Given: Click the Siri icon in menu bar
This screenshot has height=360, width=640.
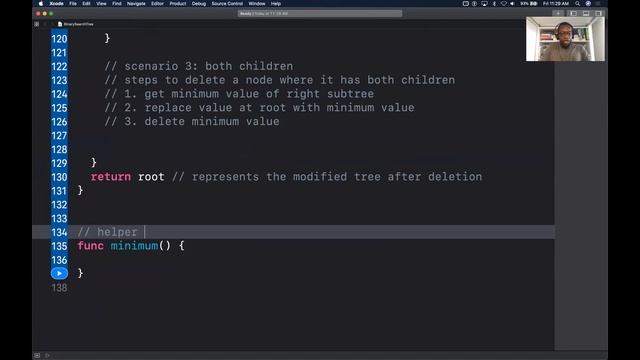Looking at the screenshot, I should click(x=588, y=4).
